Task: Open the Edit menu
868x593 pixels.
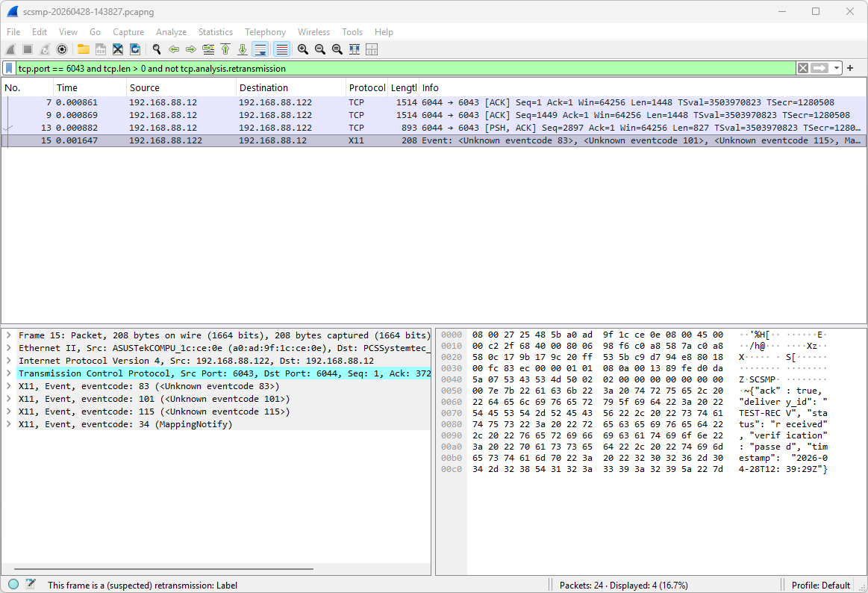Action: [x=40, y=32]
